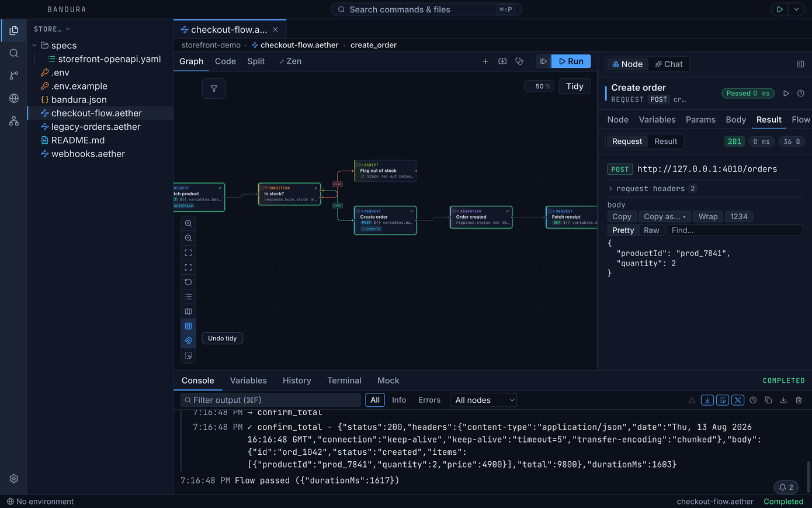Open the notifications bell showing 2
Screen dimensions: 812x508
786,487
